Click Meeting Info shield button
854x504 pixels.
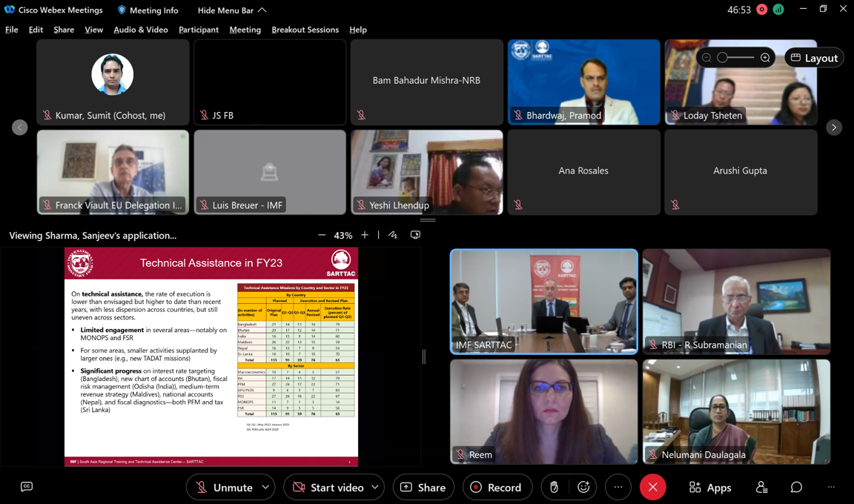[148, 10]
